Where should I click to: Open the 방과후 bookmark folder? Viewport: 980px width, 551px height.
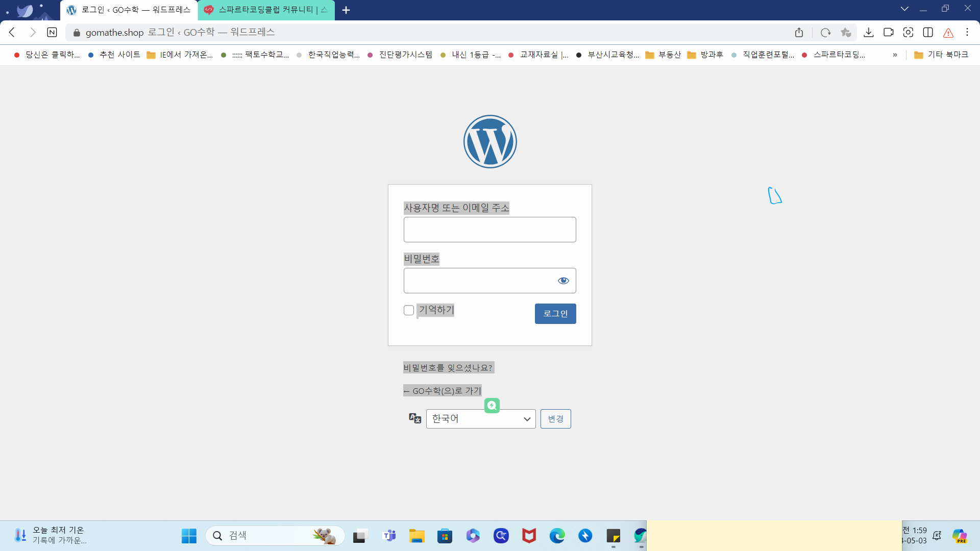point(705,55)
